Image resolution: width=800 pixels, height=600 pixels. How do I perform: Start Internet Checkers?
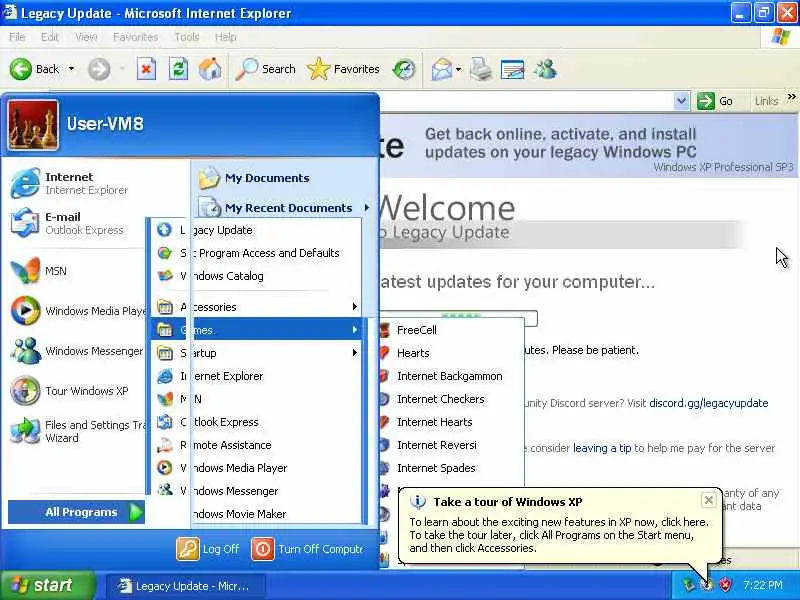coord(451,399)
